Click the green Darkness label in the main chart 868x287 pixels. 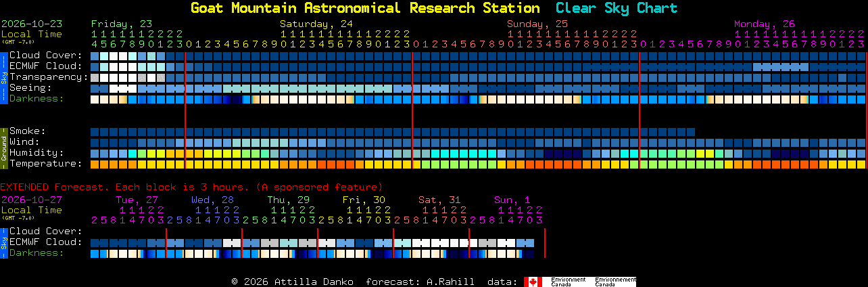(x=37, y=99)
